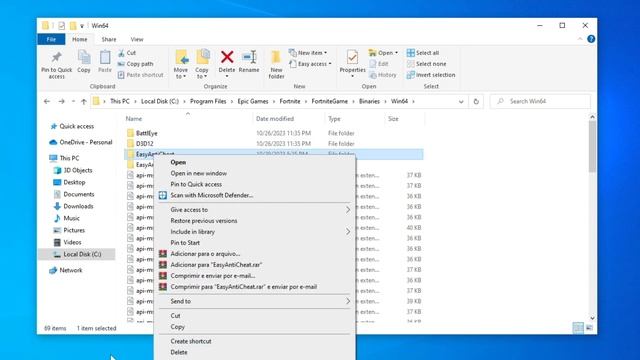640x360 pixels.
Task: Select the D3D12 folder
Action: pyautogui.click(x=144, y=144)
